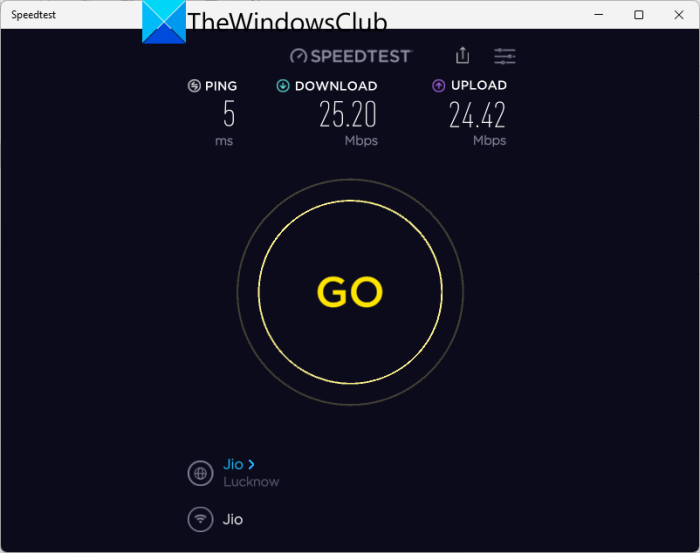Click the upload arrow icon
This screenshot has height=553, width=700.
pyautogui.click(x=439, y=86)
